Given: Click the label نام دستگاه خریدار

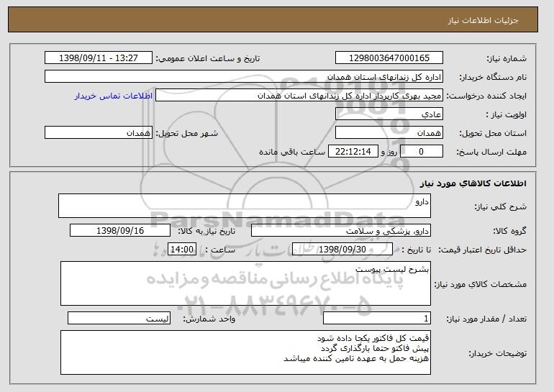Looking at the screenshot, I should tap(493, 78).
